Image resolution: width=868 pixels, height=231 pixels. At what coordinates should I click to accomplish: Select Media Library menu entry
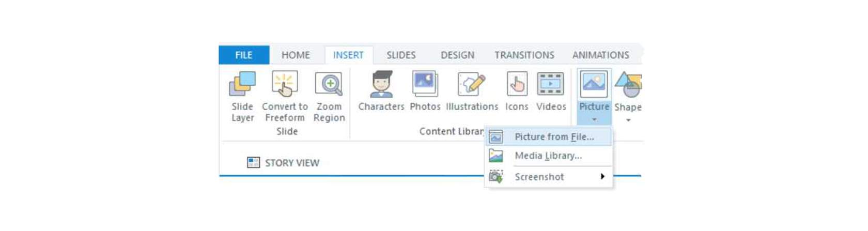pyautogui.click(x=549, y=156)
